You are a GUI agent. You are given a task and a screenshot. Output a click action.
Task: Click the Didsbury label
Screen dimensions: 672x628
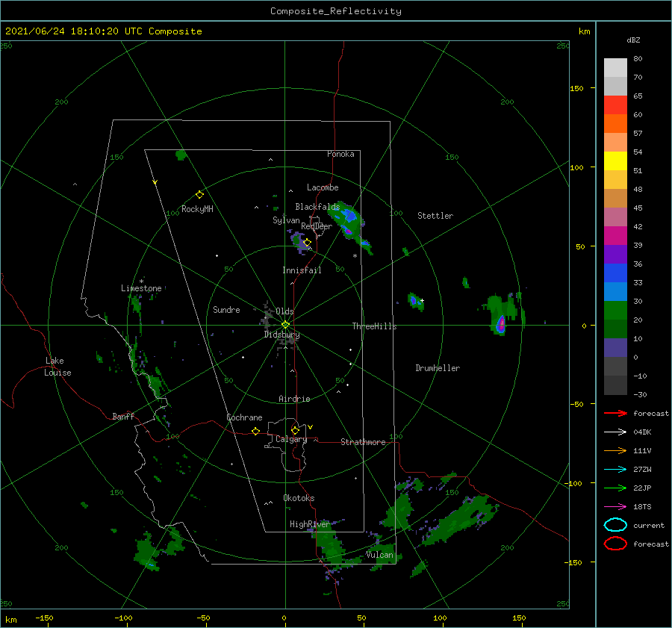click(x=281, y=335)
